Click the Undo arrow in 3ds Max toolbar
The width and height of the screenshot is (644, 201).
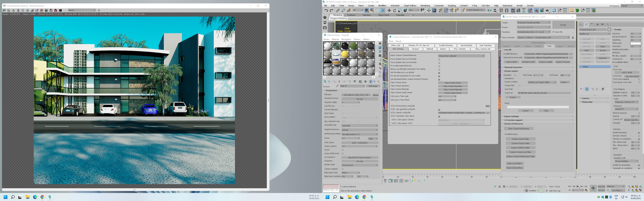pyautogui.click(x=326, y=11)
